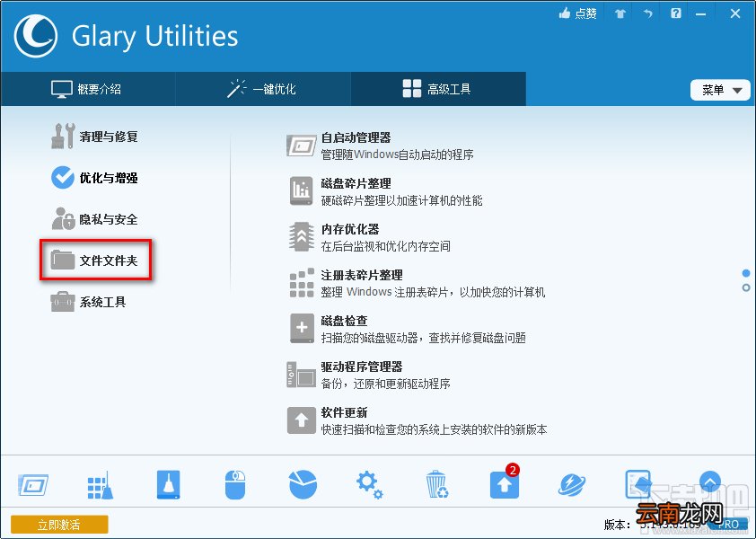Click the 点赞 thumbs-up button
Viewport: 756px width, 539px height.
tap(577, 13)
